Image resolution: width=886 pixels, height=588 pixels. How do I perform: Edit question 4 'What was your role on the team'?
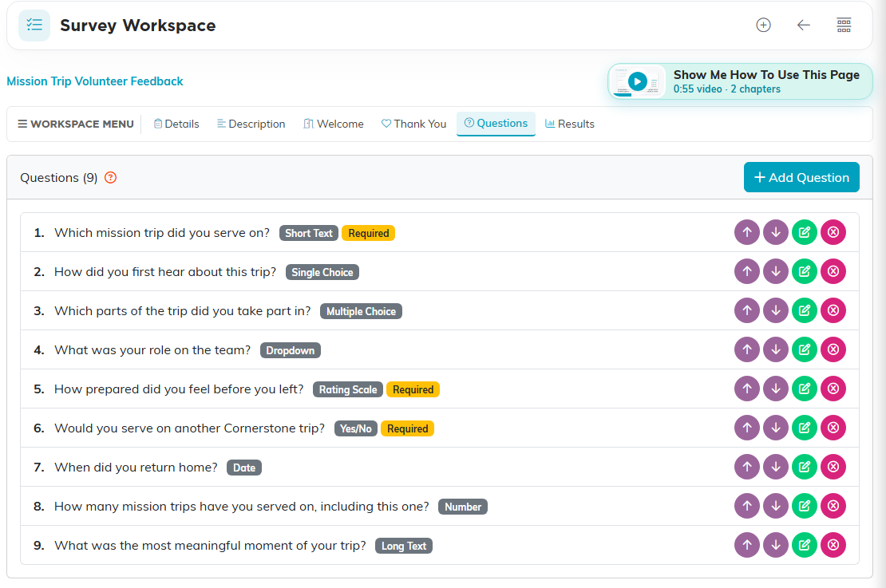click(805, 349)
